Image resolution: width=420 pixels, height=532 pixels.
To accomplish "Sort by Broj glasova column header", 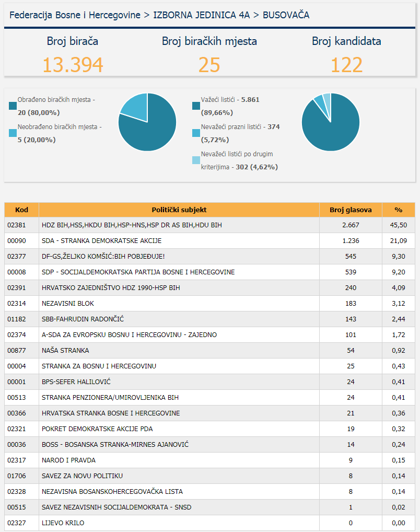I will click(351, 210).
